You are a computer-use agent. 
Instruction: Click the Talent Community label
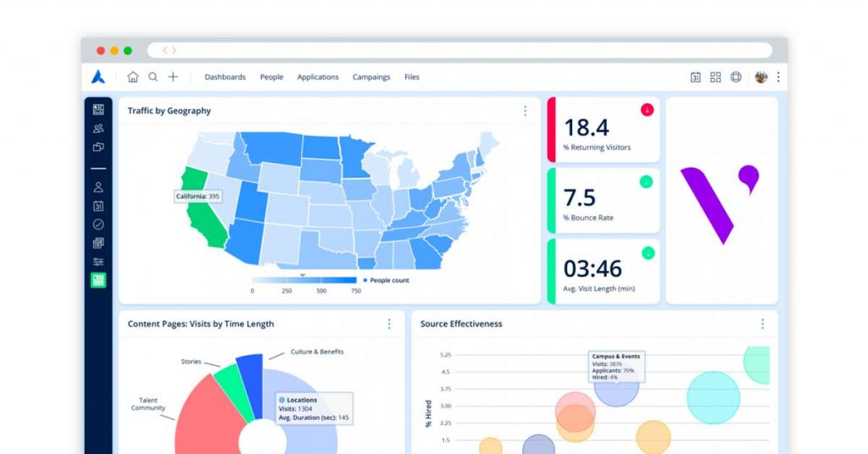pos(147,404)
